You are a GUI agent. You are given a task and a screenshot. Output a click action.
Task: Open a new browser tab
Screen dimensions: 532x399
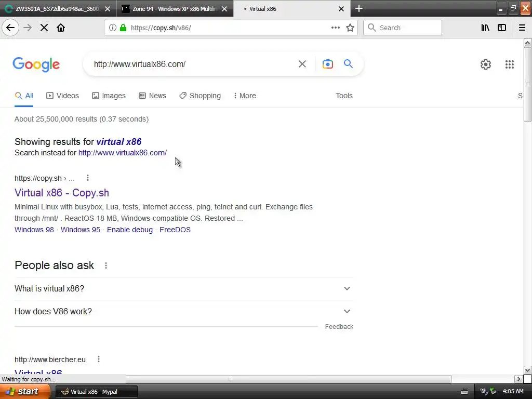[358, 8]
